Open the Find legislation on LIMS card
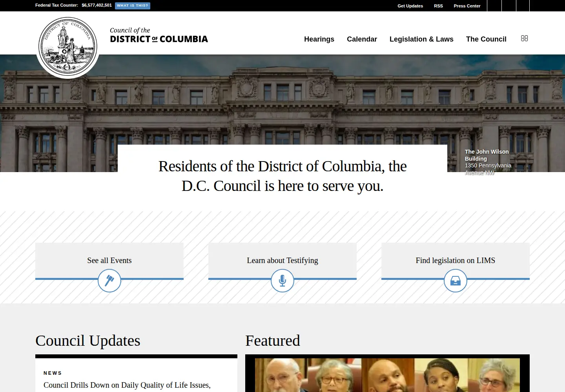Screen dimensions: 565x392 tap(456, 260)
